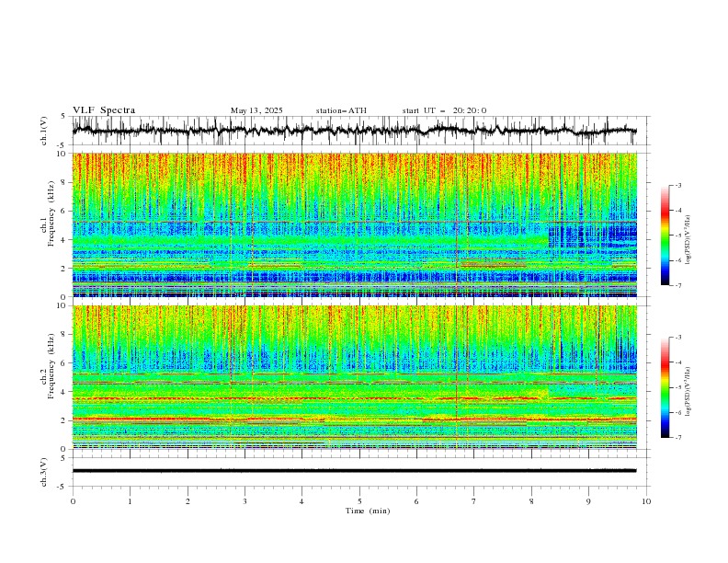Select the ch.2 color bar "log(PSD)(V²/Hz)" label
This screenshot has width=728, height=563.
point(688,391)
